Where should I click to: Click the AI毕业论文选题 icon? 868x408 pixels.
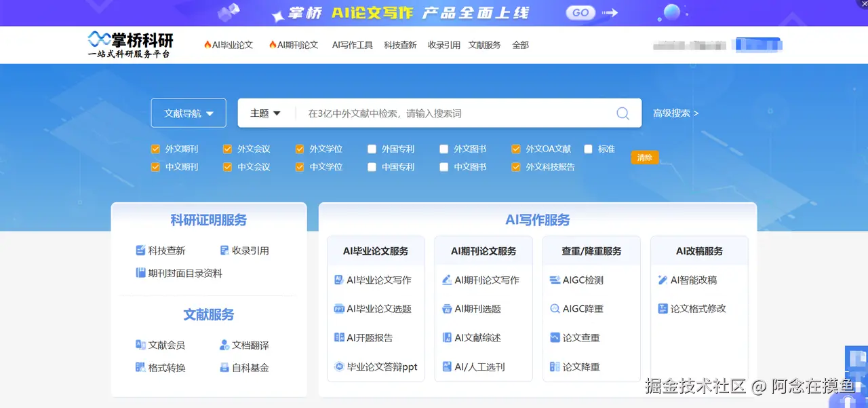[x=339, y=308]
